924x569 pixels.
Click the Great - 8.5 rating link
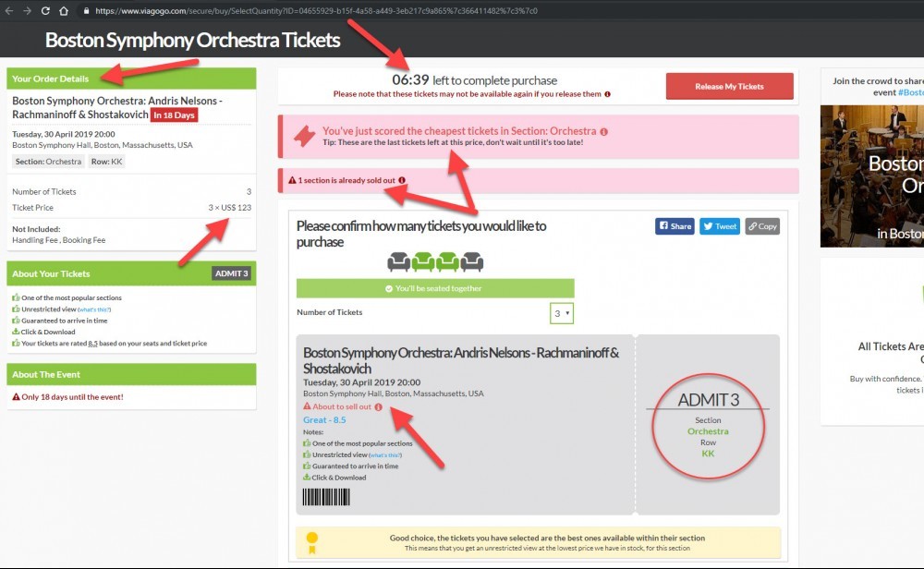(x=324, y=420)
